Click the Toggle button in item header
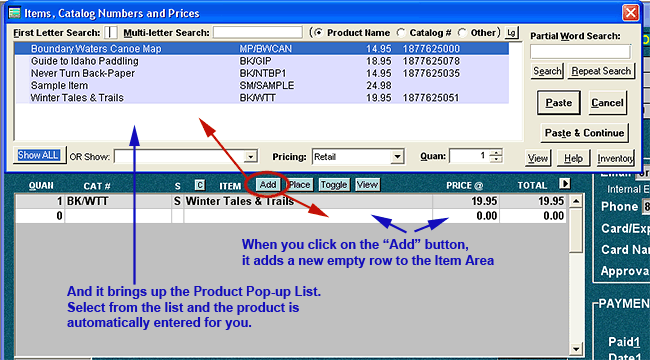The width and height of the screenshot is (650, 360). (x=334, y=185)
